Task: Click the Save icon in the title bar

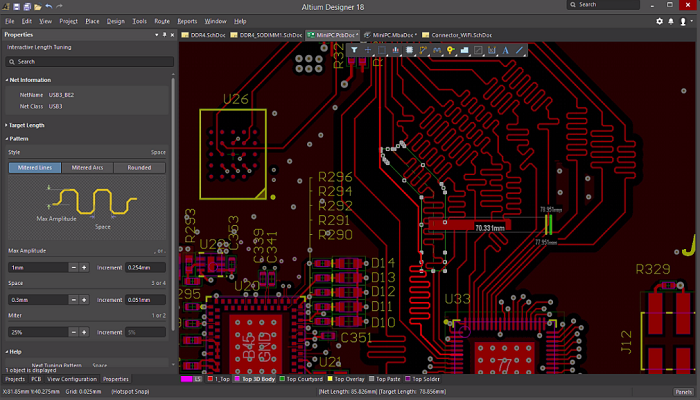Action: [16, 7]
